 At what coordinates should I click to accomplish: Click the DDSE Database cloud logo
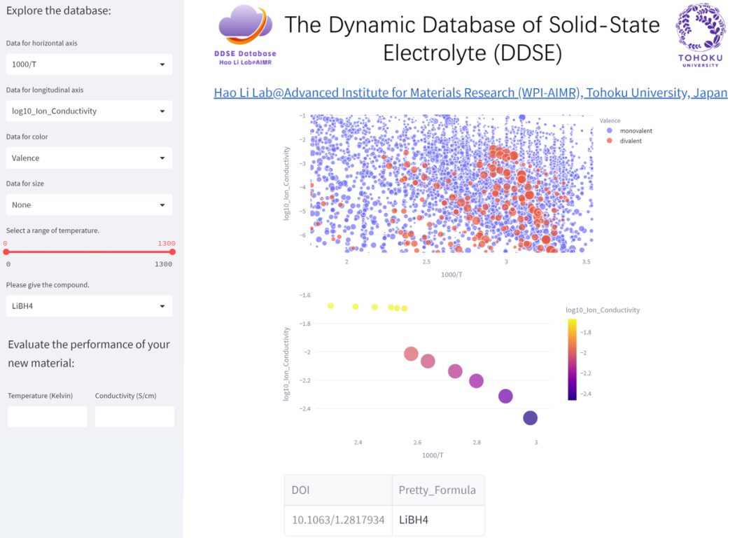click(x=246, y=35)
